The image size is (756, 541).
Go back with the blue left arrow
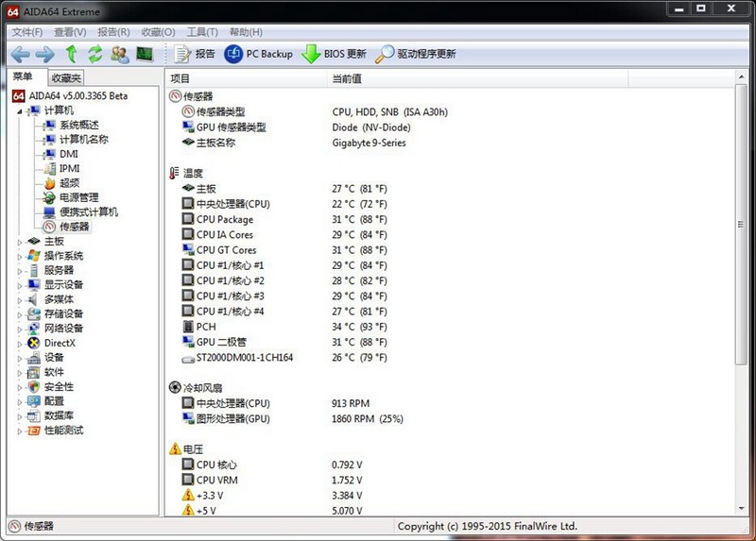pyautogui.click(x=20, y=54)
